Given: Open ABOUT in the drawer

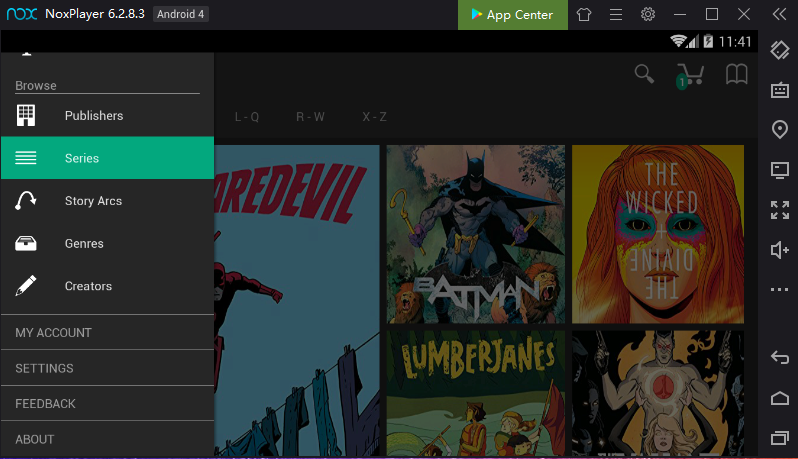Looking at the screenshot, I should tap(107, 439).
